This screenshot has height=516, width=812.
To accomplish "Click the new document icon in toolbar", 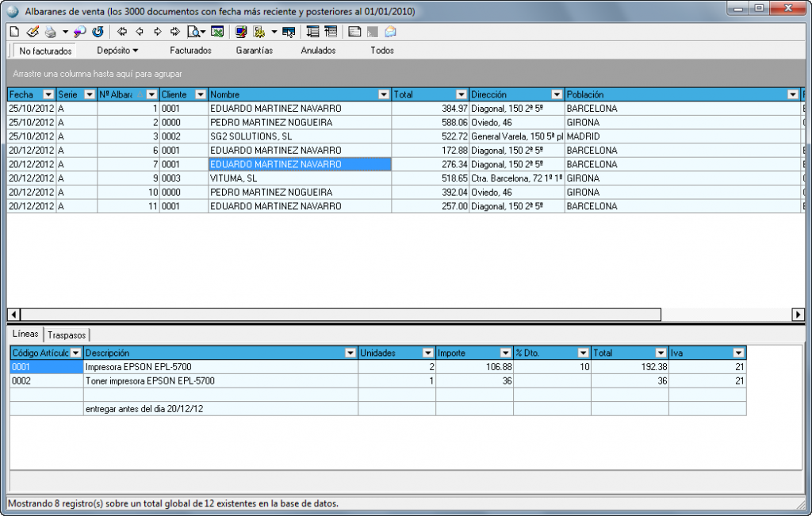I will pyautogui.click(x=14, y=32).
